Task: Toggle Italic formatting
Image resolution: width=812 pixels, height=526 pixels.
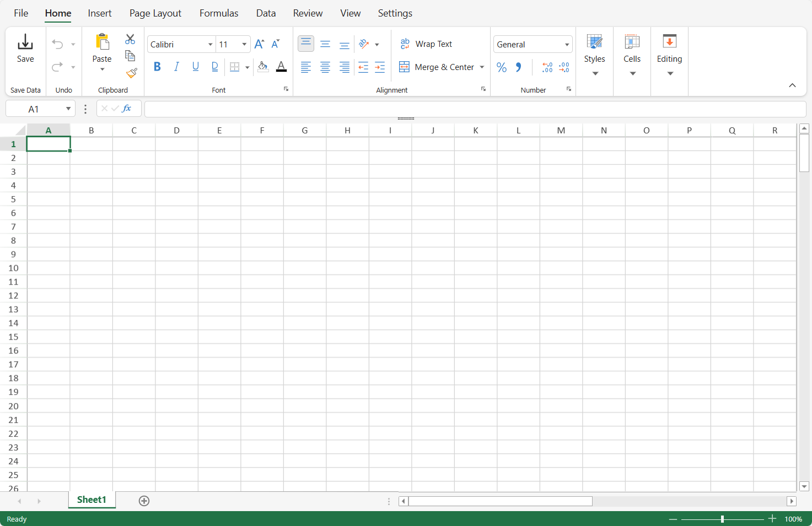Action: tap(176, 67)
